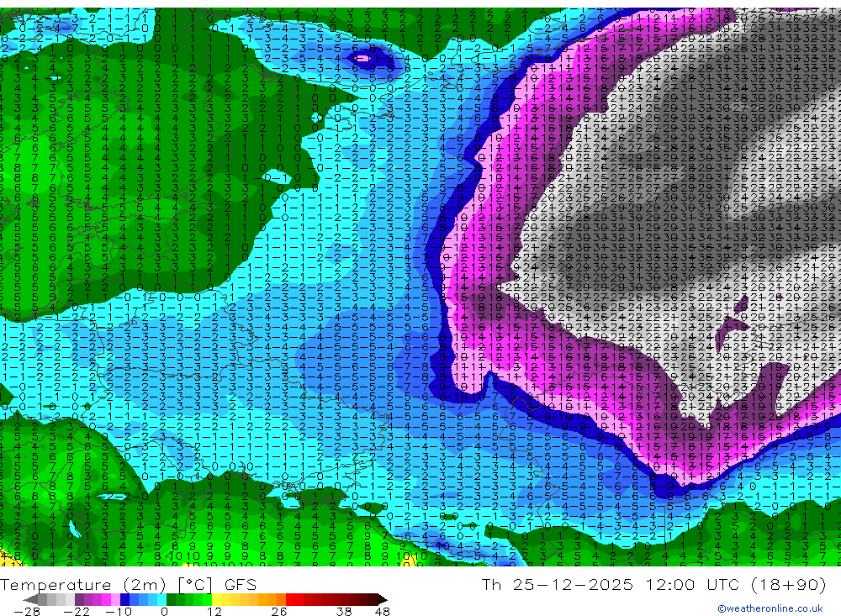Open the weatheronline.co.uk copyright link

click(x=770, y=608)
